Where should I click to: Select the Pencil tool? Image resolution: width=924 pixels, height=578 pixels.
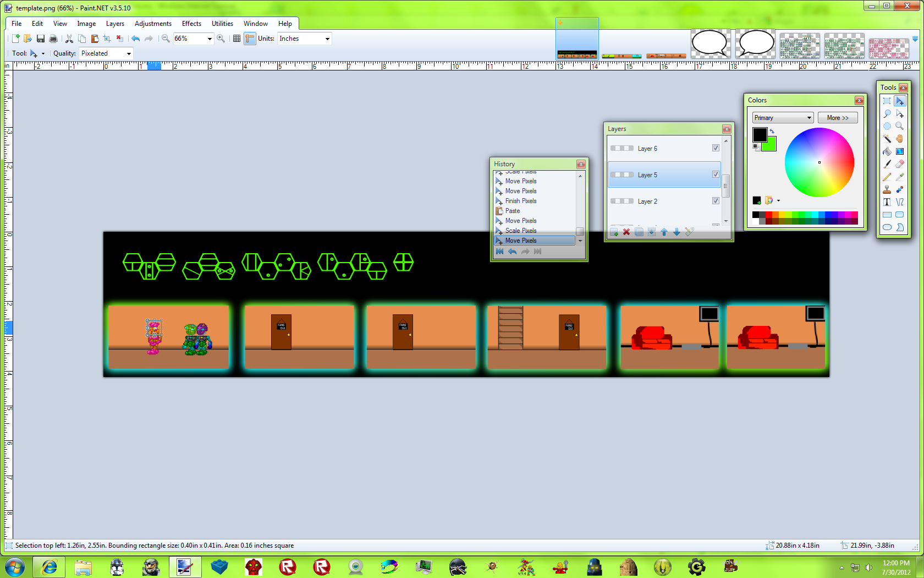(x=887, y=177)
